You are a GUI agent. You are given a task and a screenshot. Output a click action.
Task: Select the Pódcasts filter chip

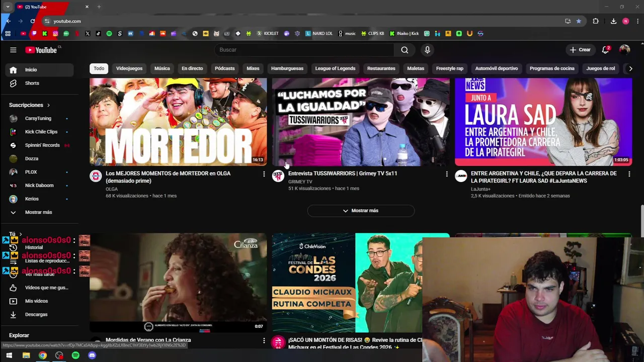click(225, 68)
